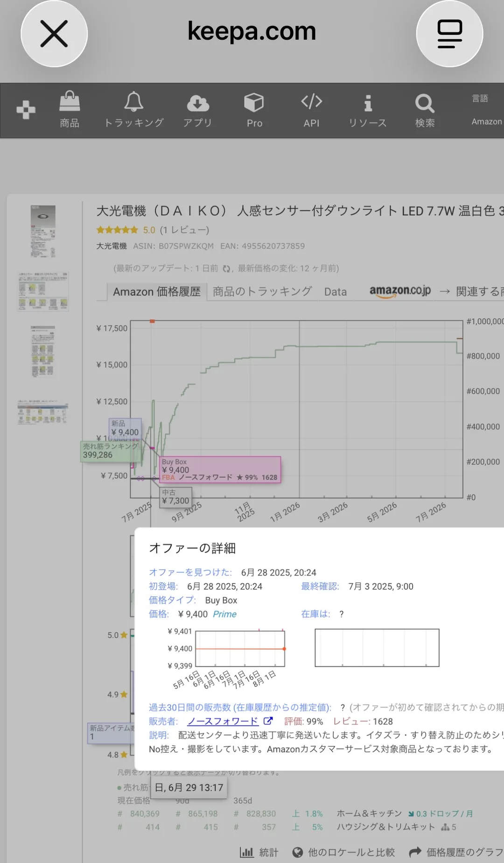Click the product title 大光電機 (DAIKO)
The width and height of the screenshot is (504, 863).
[x=300, y=211]
